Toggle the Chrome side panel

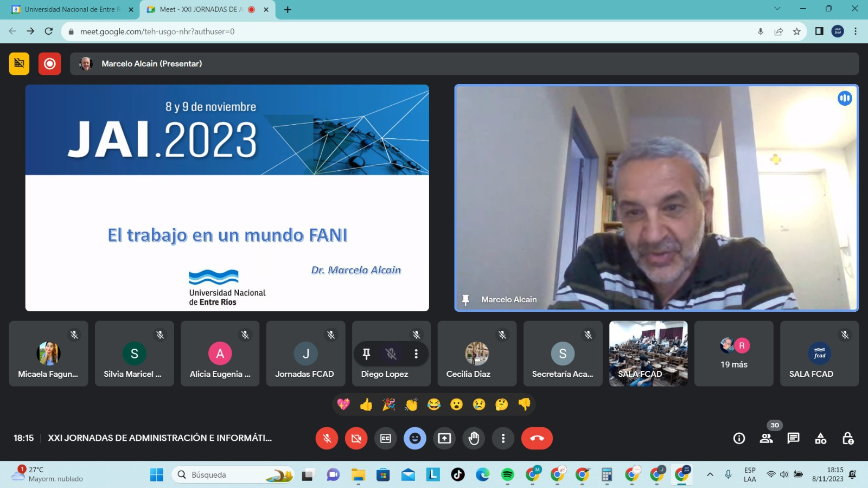[x=819, y=31]
